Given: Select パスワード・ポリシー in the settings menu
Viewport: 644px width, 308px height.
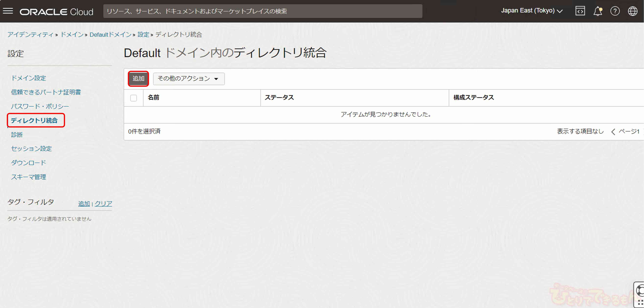Looking at the screenshot, I should click(x=40, y=106).
